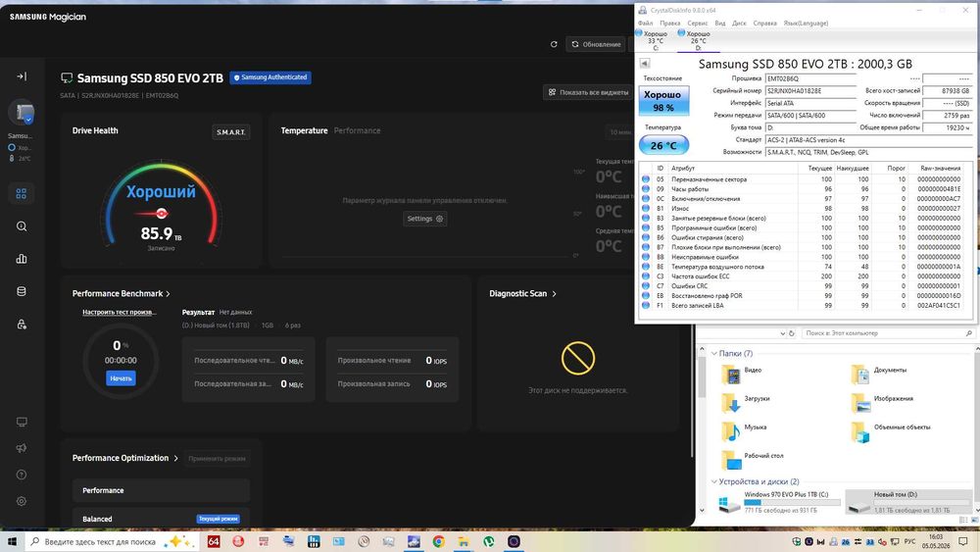The image size is (980, 552).
Task: Open the bar chart benchmark icon in sidebar
Action: (x=22, y=259)
